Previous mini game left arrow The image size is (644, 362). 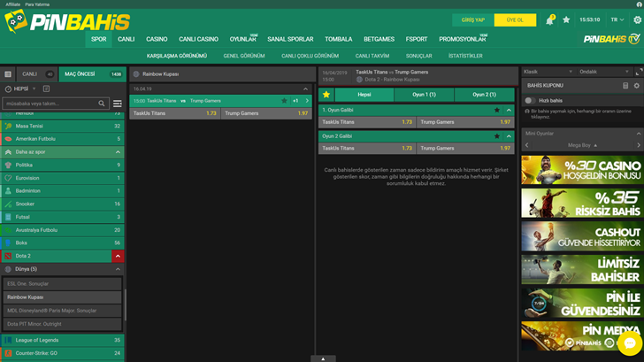pyautogui.click(x=527, y=145)
